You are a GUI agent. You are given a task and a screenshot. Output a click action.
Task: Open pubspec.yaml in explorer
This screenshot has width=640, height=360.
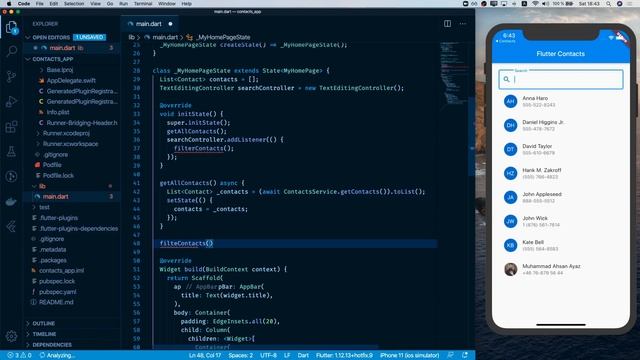point(58,292)
